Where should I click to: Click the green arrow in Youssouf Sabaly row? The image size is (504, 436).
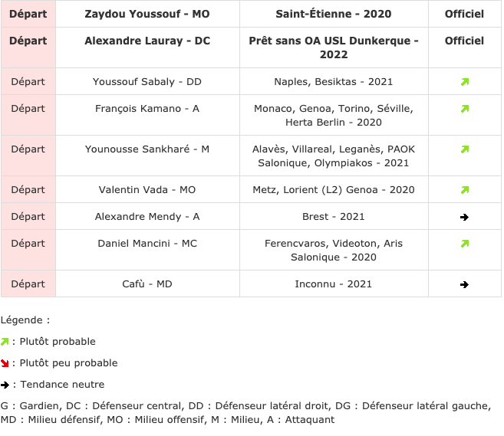(x=465, y=82)
